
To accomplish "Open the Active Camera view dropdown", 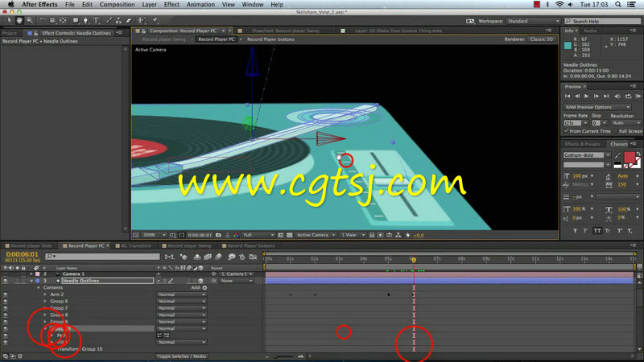I will [316, 235].
